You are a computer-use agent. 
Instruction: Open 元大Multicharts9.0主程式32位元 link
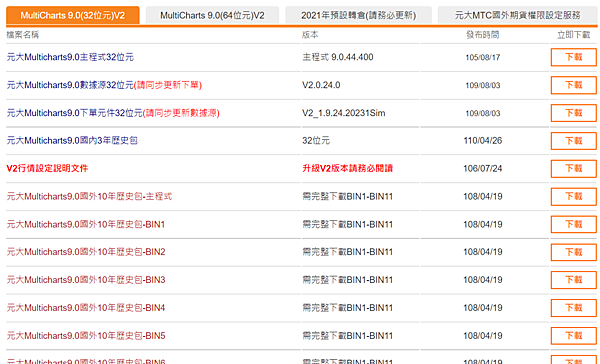click(x=70, y=57)
